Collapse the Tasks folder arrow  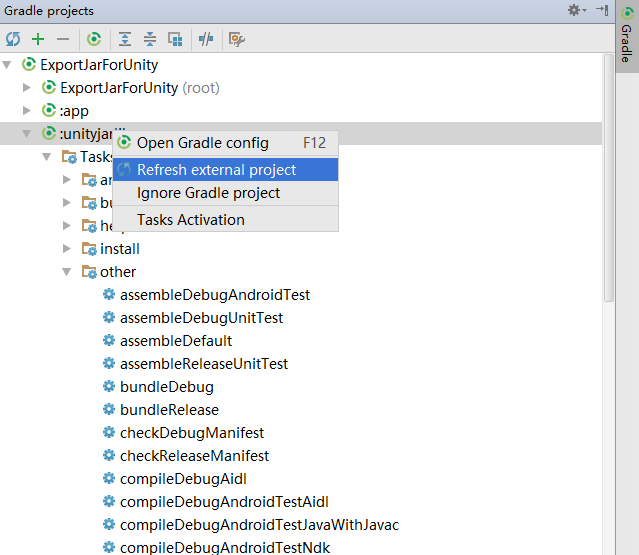pos(47,156)
